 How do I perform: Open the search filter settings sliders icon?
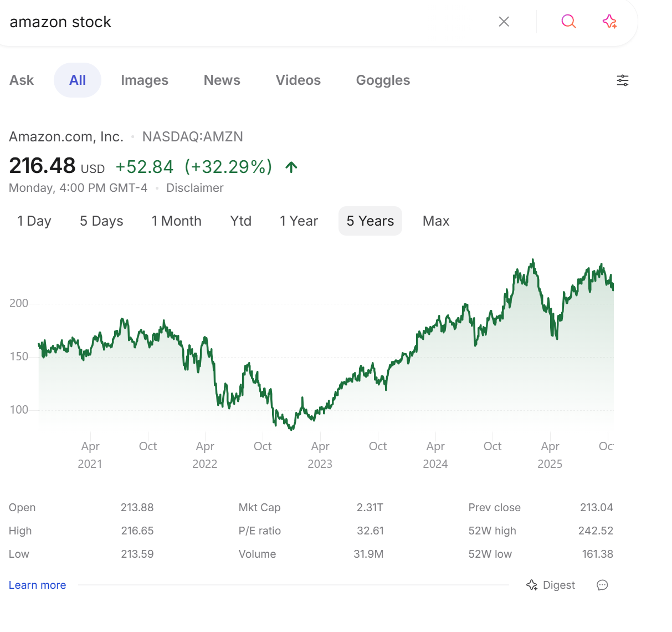pyautogui.click(x=623, y=80)
